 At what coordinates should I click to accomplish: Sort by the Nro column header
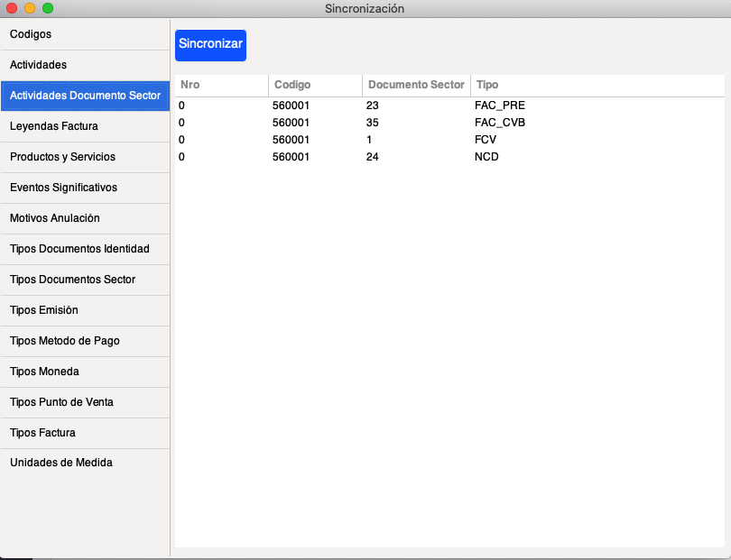221,85
